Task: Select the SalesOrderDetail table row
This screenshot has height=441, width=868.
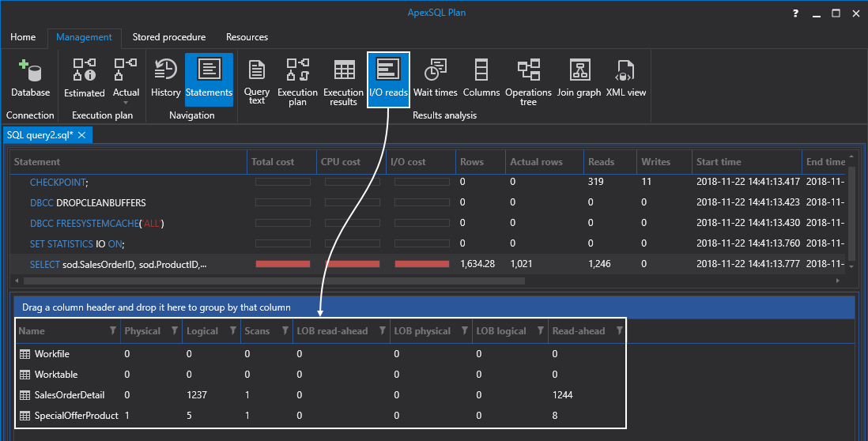Action: point(70,394)
